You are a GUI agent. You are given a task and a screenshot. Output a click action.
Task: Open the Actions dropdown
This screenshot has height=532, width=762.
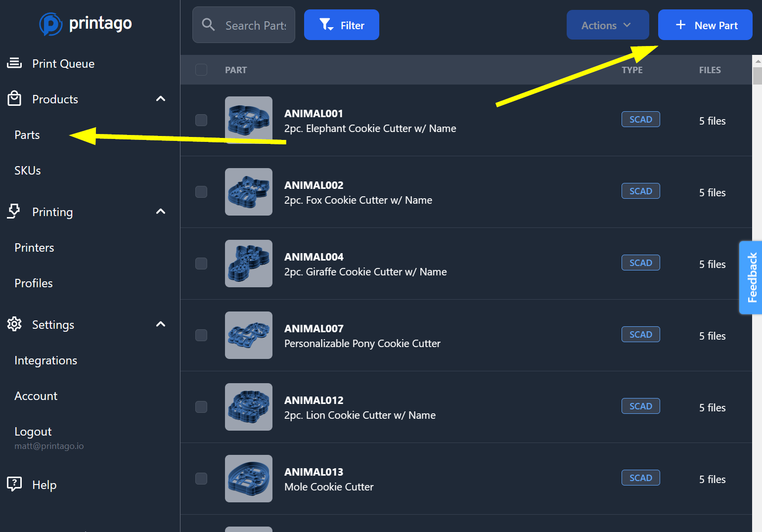(x=608, y=25)
